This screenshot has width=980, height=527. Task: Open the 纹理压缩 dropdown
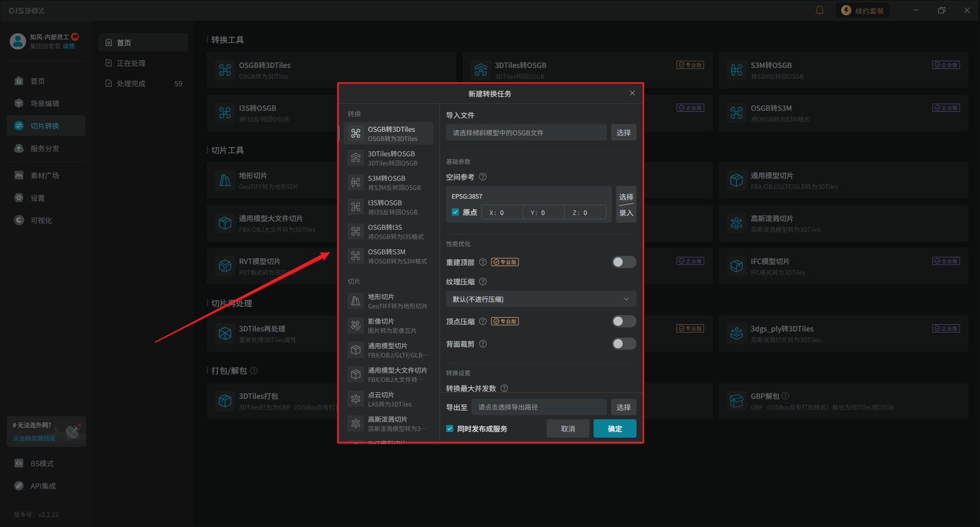(541, 299)
